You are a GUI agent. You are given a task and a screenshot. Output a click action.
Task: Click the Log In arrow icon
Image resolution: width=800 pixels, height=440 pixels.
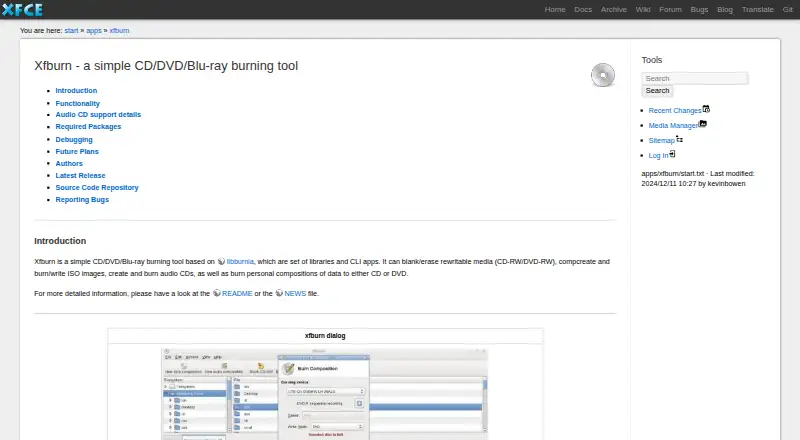coord(672,154)
